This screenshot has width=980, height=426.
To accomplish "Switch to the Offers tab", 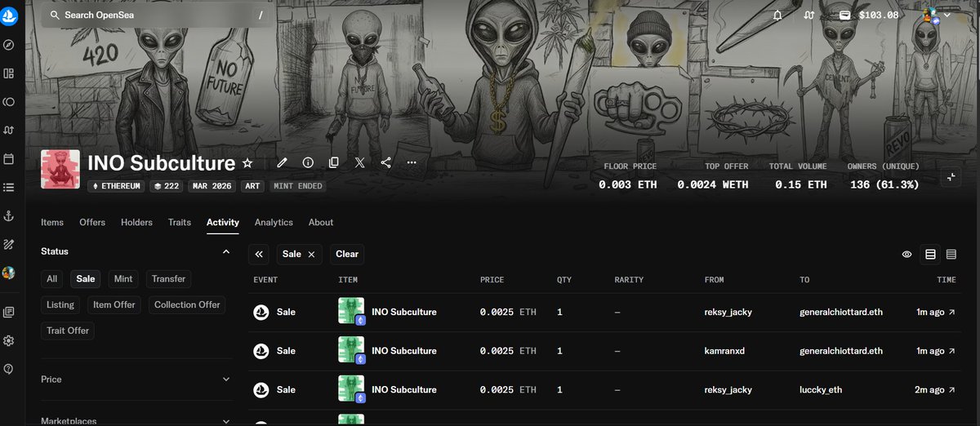I will 92,222.
